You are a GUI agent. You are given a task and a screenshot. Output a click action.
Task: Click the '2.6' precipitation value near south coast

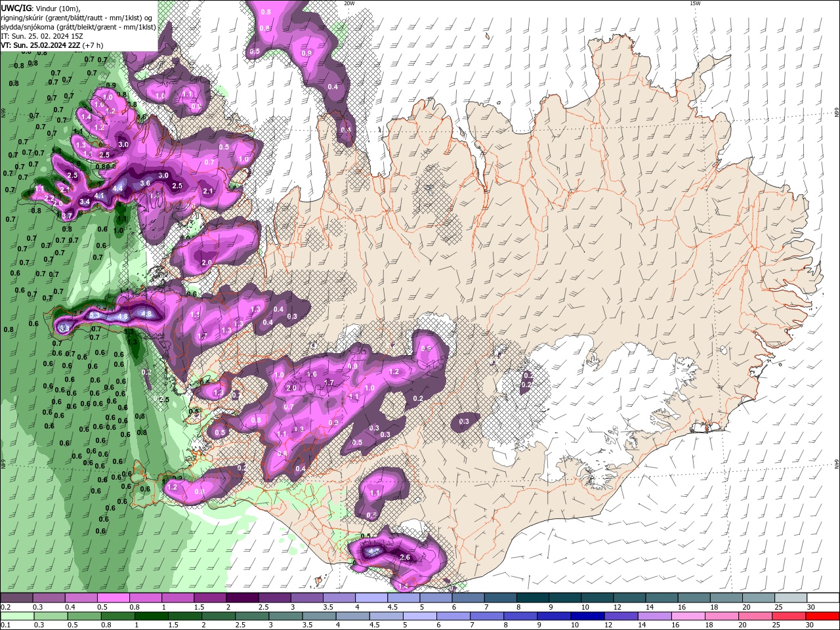point(405,557)
